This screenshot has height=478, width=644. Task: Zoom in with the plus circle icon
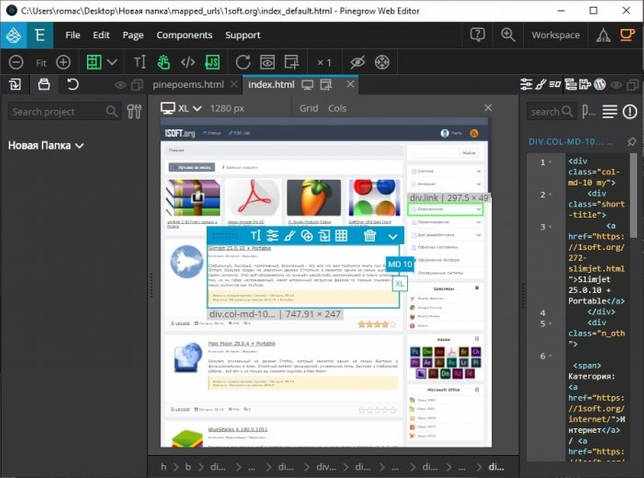tap(63, 62)
